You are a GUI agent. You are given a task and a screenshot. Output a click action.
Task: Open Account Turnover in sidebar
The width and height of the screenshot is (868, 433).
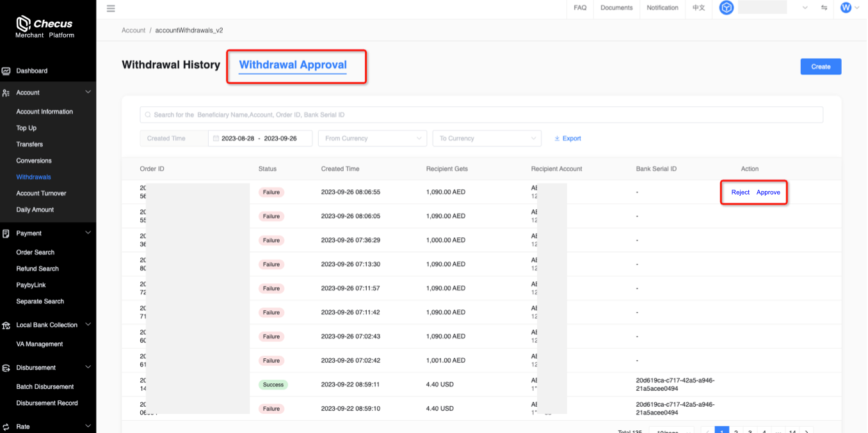tap(41, 193)
